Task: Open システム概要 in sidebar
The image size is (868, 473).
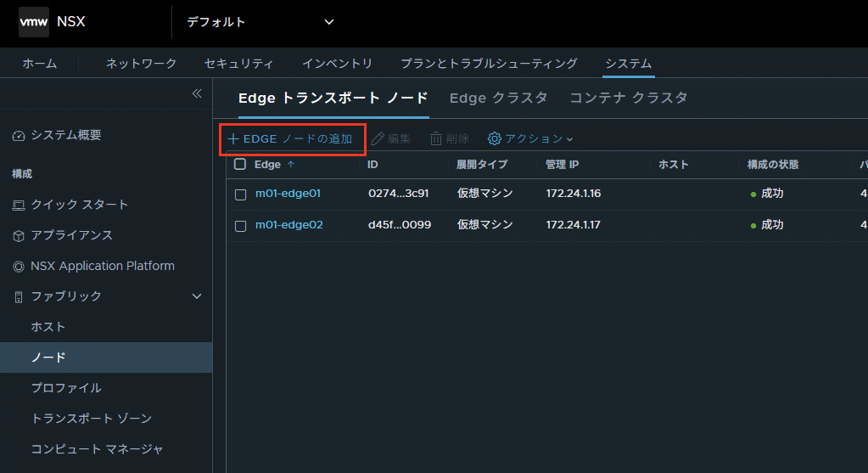Action: pos(66,135)
